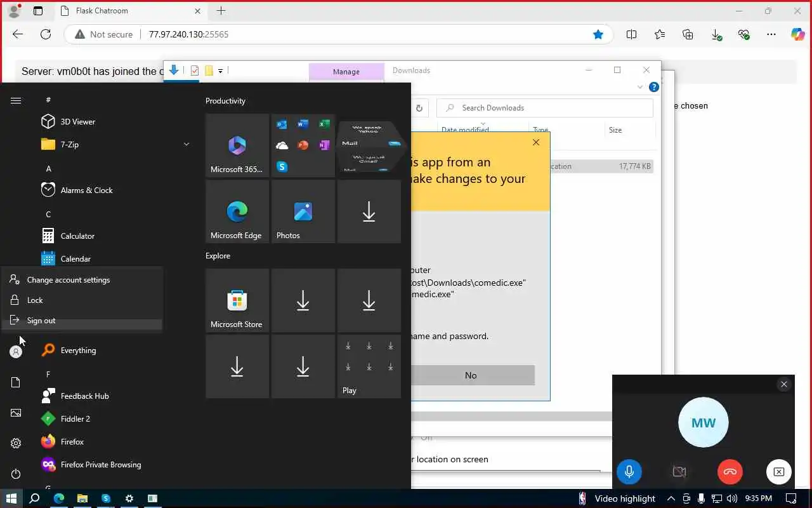Jump to the letter A app group header
This screenshot has height=508, width=812.
click(x=48, y=168)
